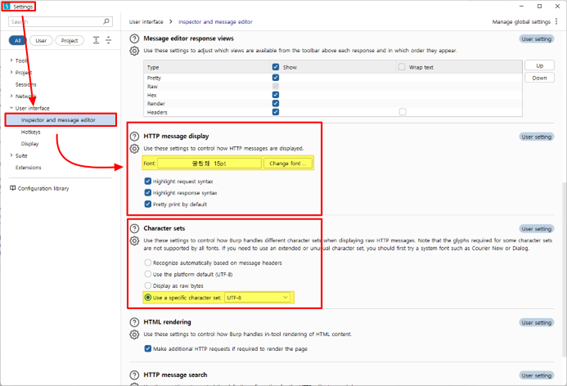This screenshot has width=567, height=386.
Task: Expand the Project tree node
Action: (x=11, y=72)
